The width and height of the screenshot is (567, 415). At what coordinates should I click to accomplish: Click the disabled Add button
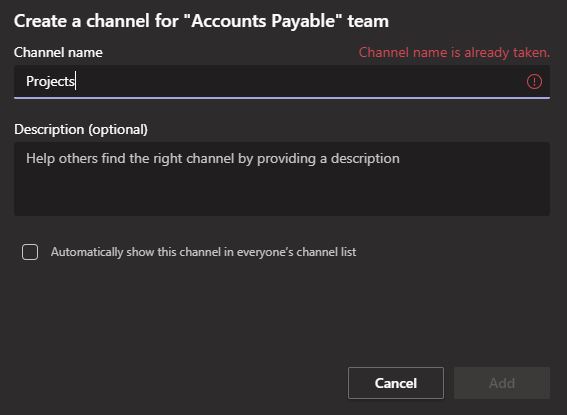pos(502,383)
